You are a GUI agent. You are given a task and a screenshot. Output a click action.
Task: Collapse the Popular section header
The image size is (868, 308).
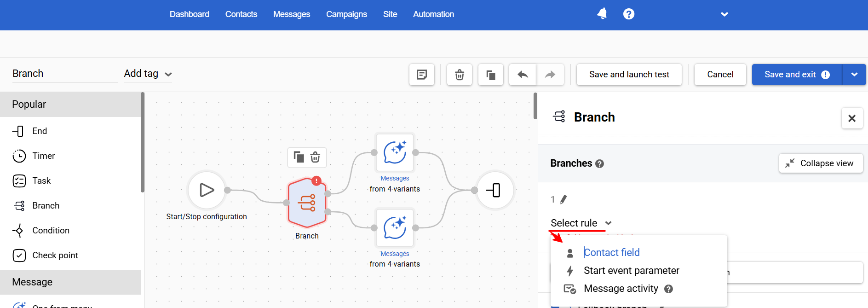[x=70, y=105]
